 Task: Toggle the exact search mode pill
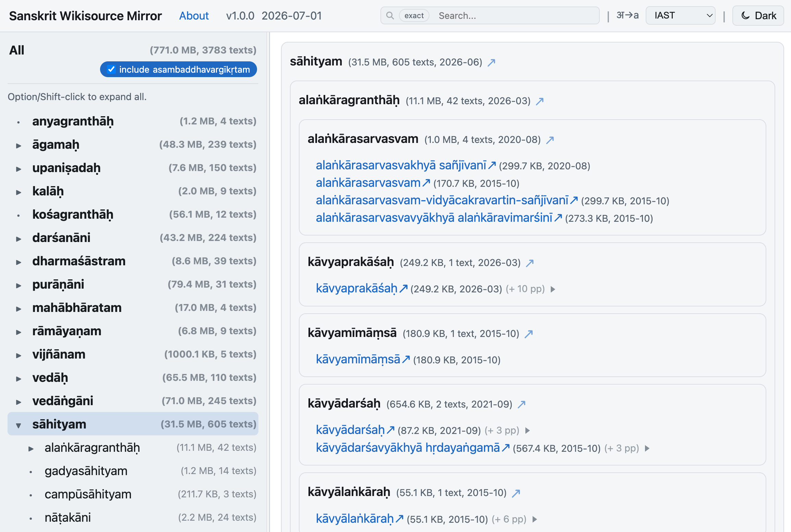point(414,16)
